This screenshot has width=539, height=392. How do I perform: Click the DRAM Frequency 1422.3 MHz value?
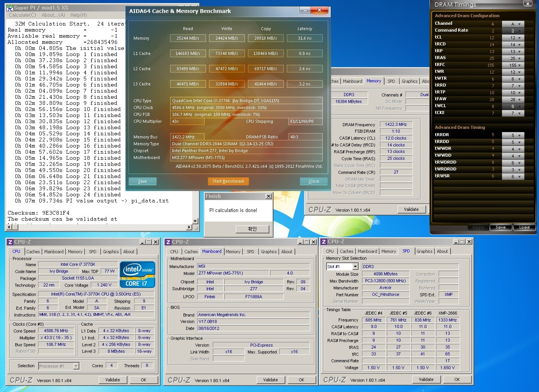[396, 124]
